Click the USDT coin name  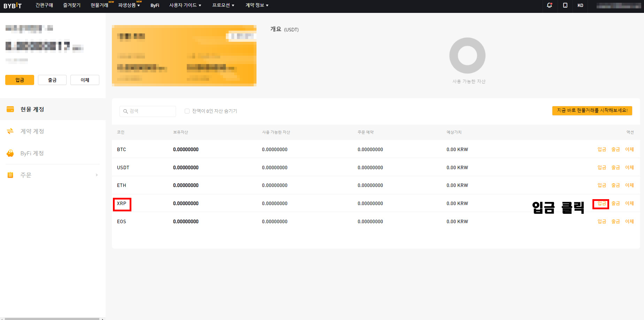[123, 168]
